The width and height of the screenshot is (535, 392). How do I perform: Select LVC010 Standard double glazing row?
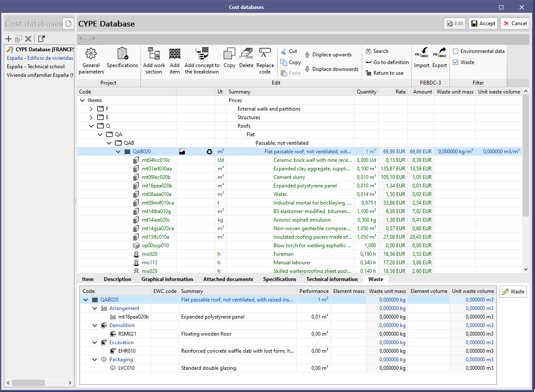coord(288,368)
